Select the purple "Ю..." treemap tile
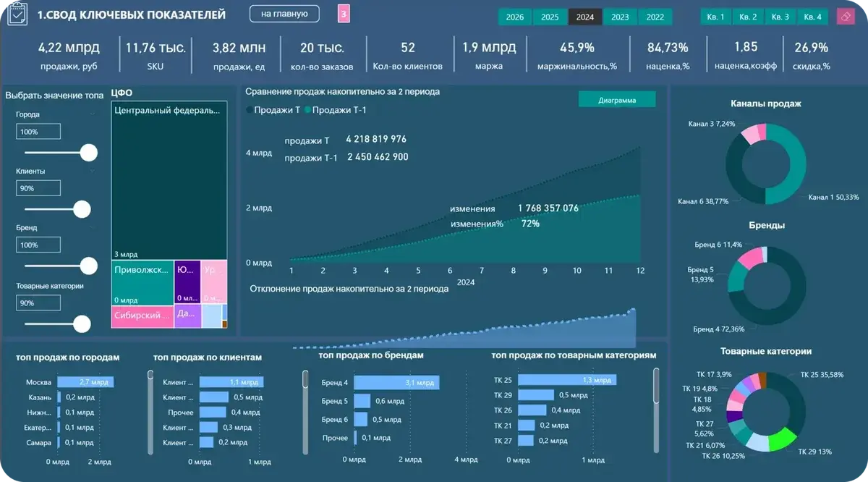This screenshot has width=868, height=482. click(x=187, y=282)
